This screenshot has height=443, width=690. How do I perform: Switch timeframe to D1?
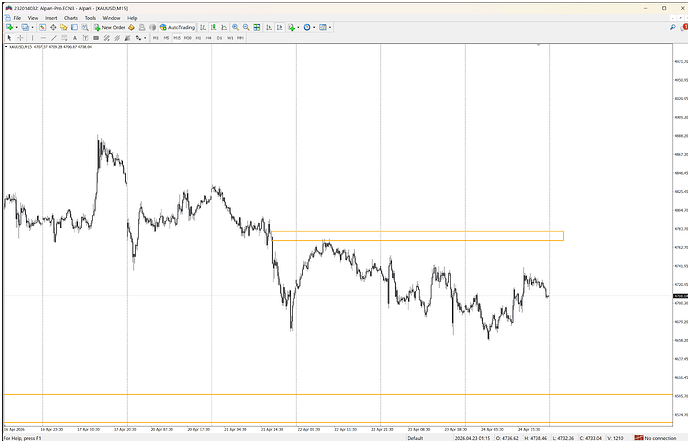coord(219,38)
